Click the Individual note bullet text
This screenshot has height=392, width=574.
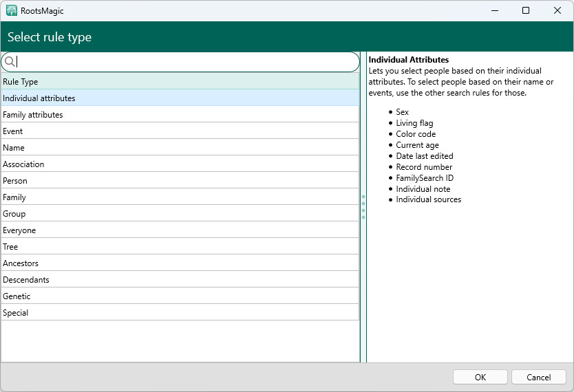423,188
